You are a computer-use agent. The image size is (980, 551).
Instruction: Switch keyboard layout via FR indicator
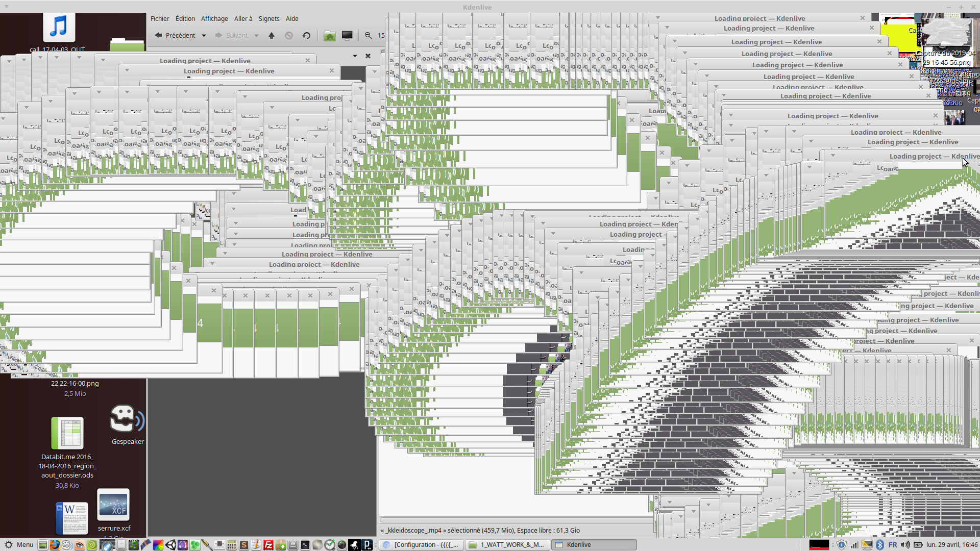click(x=893, y=545)
